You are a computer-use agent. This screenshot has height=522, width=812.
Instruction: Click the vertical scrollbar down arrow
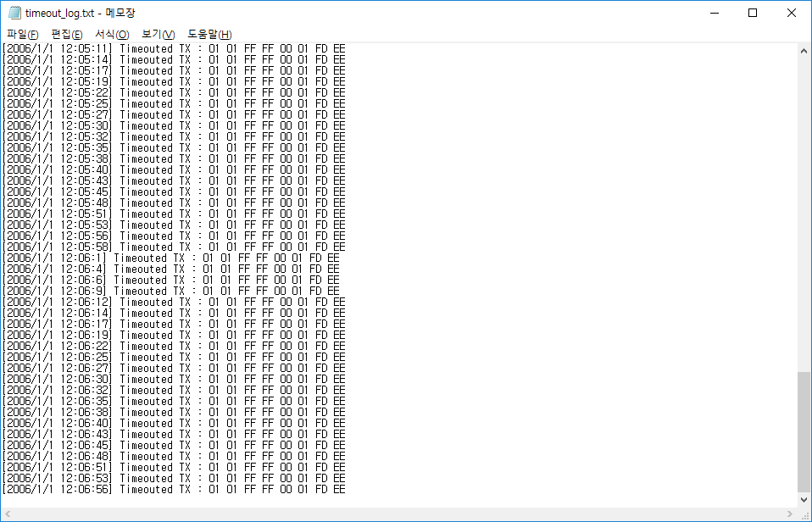[804, 500]
